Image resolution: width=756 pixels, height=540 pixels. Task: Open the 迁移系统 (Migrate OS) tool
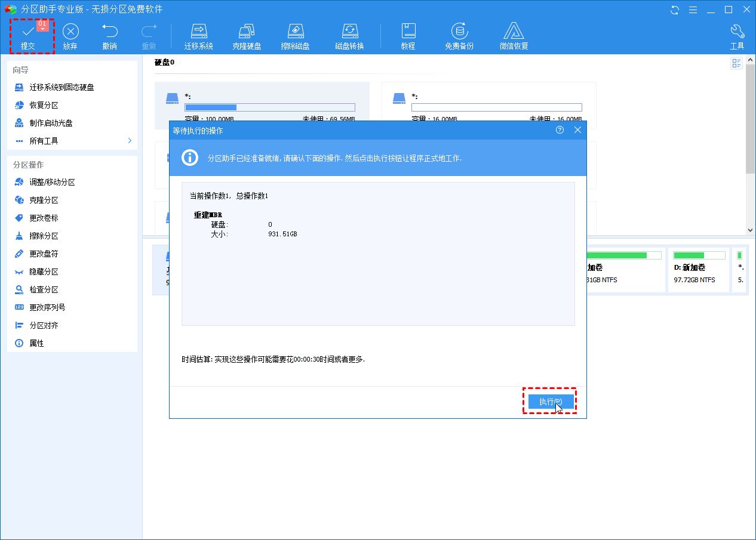[x=199, y=35]
